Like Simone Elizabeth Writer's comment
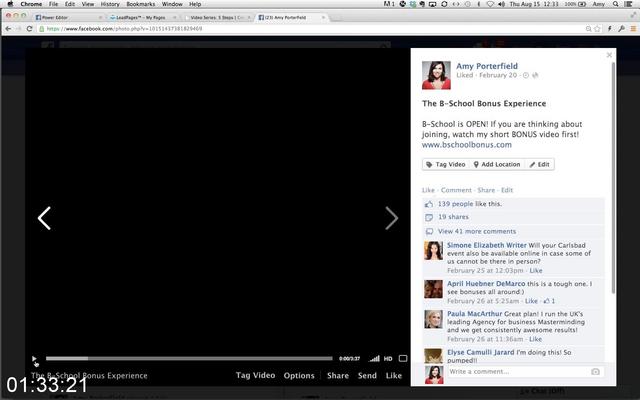Screen dimensions: 640x400 point(536,271)
